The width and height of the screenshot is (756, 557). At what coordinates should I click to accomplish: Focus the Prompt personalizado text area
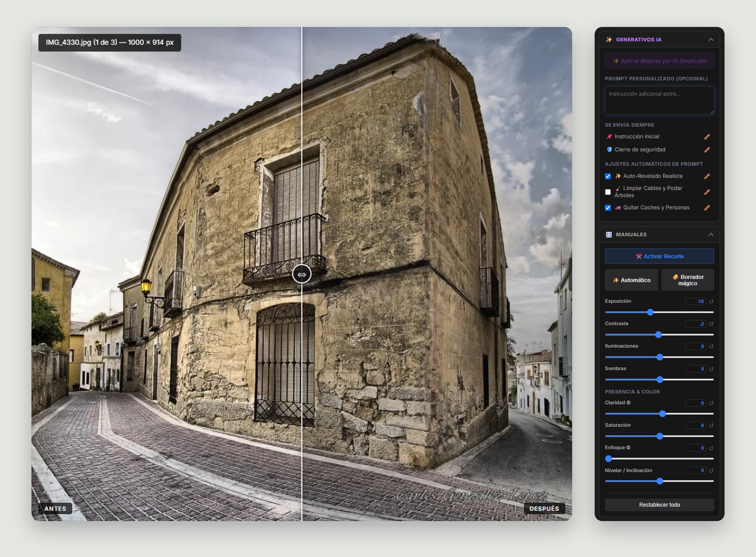pyautogui.click(x=659, y=100)
